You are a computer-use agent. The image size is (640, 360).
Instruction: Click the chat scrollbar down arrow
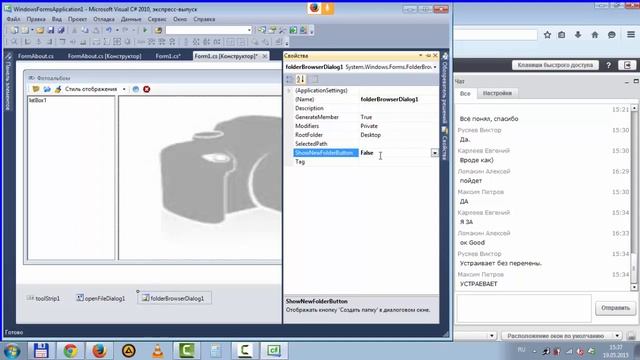click(x=634, y=287)
